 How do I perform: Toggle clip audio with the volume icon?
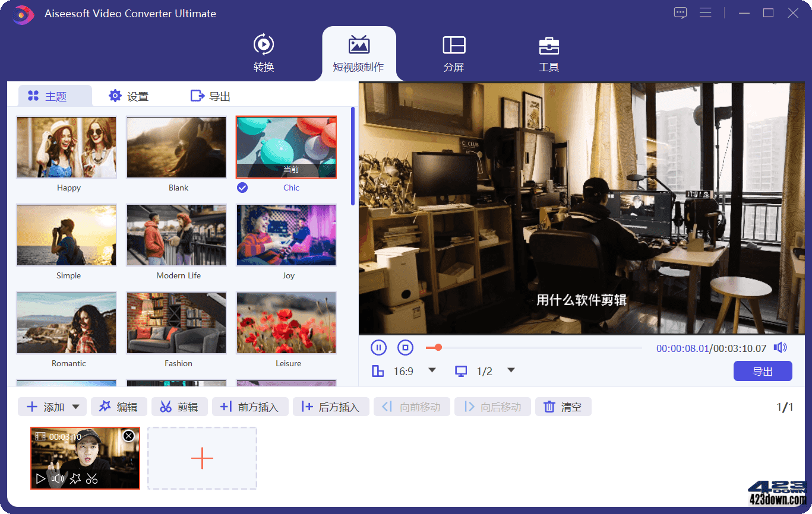click(58, 478)
